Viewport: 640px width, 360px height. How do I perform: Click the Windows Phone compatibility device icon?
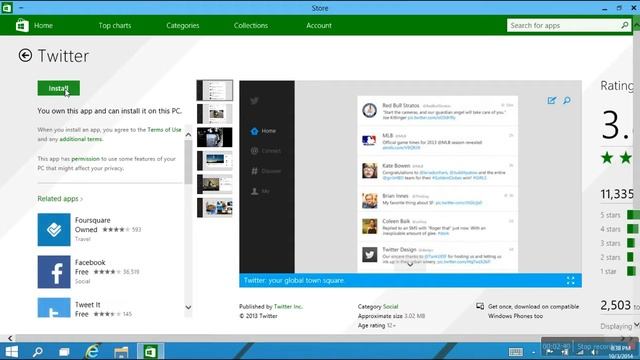pos(480,307)
